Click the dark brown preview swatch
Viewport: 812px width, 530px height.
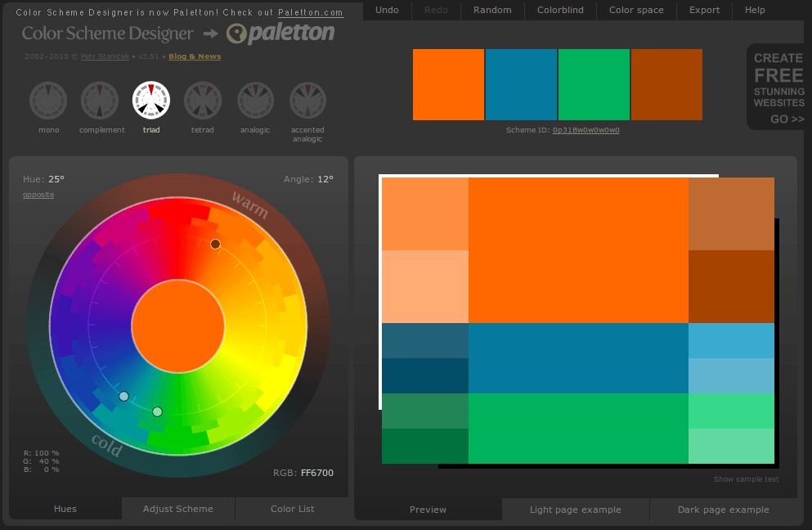731,286
